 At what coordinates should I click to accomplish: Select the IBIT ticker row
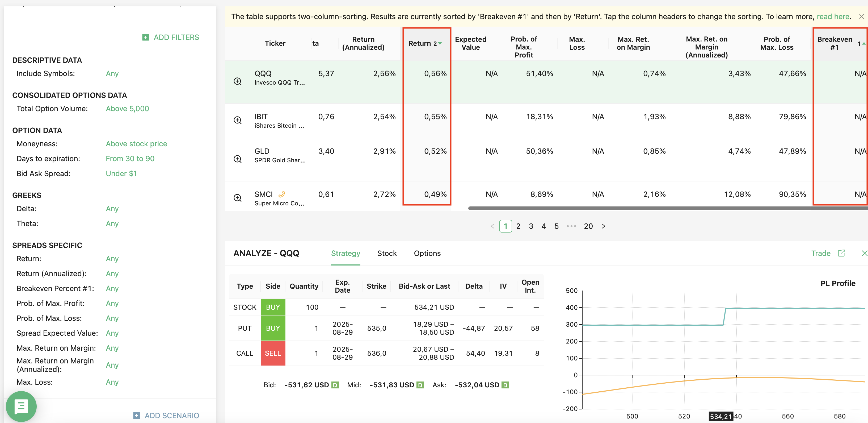tap(546, 121)
